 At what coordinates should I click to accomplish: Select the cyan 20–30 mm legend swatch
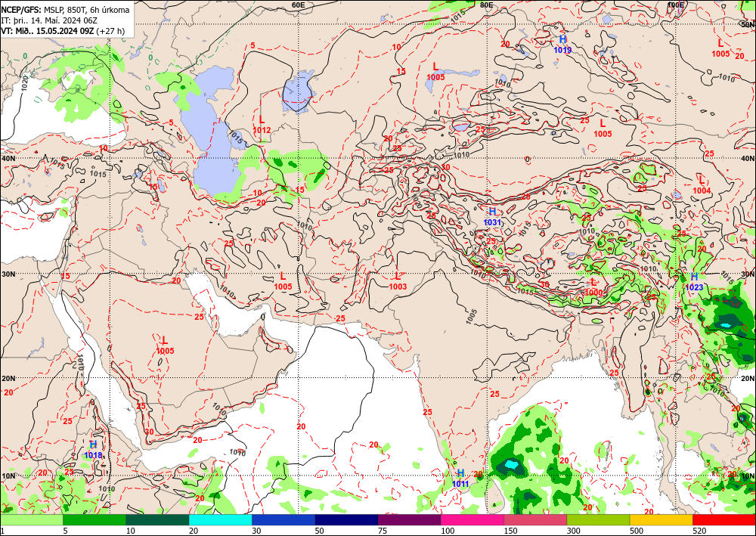pyautogui.click(x=220, y=520)
